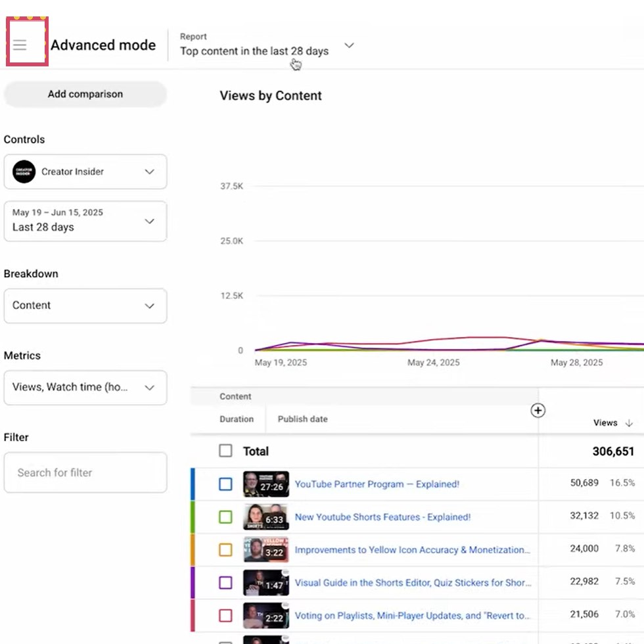644x644 pixels.
Task: Click the 50,689 views value
Action: [x=584, y=482]
